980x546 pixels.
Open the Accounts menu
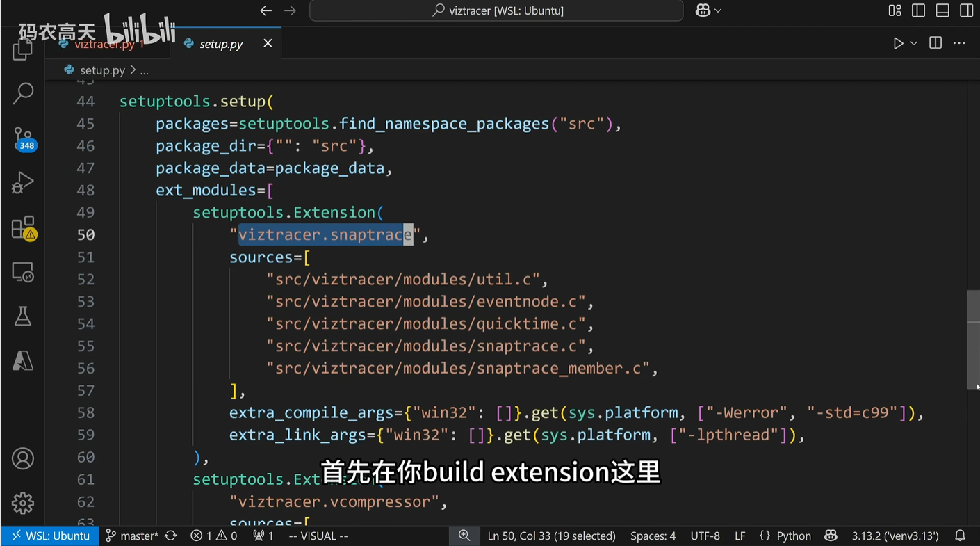tap(23, 459)
